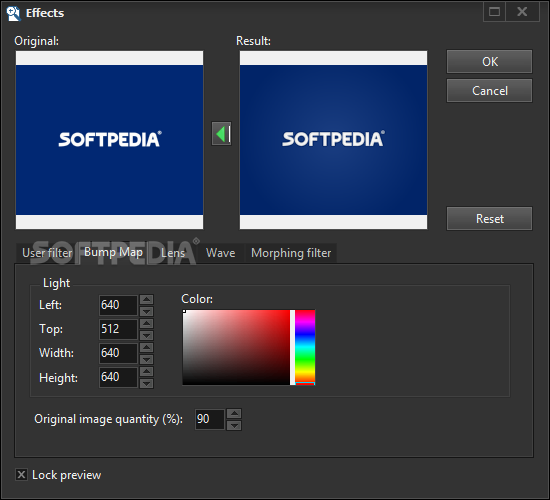Click the Reset button
Image resolution: width=550 pixels, height=500 pixels.
[489, 219]
